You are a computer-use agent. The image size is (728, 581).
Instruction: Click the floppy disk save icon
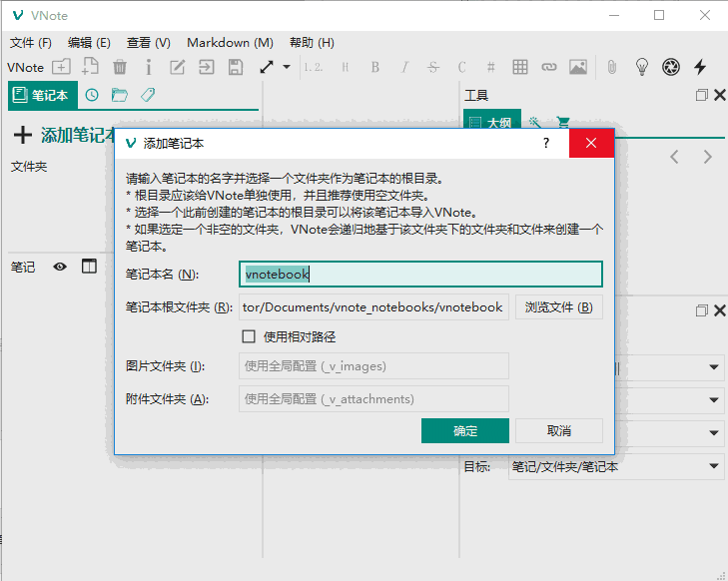tap(236, 67)
